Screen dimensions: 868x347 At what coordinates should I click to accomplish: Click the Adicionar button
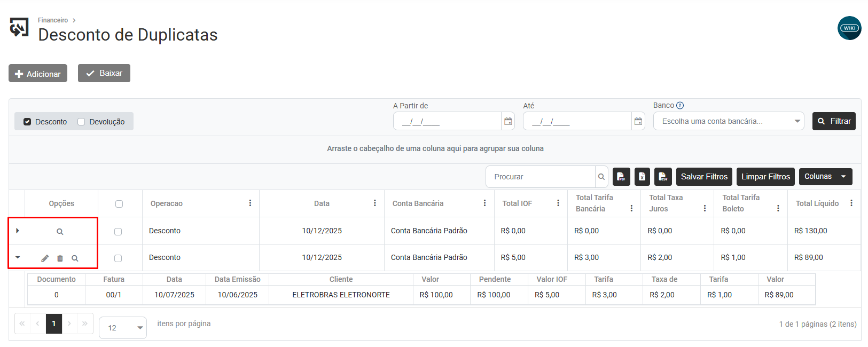(38, 74)
